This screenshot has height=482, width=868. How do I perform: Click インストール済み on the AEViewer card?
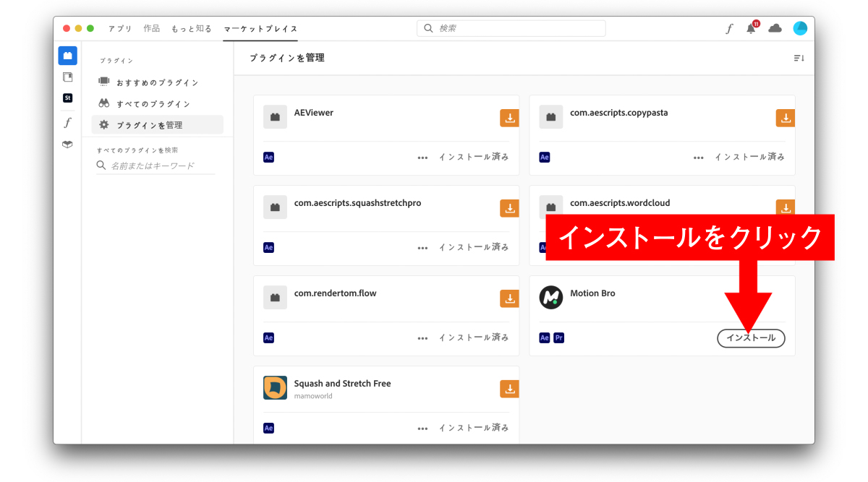click(x=474, y=157)
